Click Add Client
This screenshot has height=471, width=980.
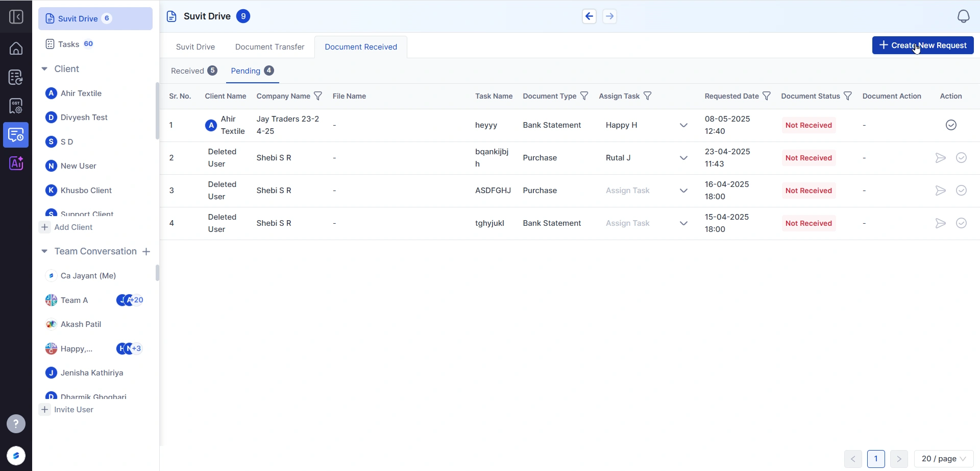point(67,227)
